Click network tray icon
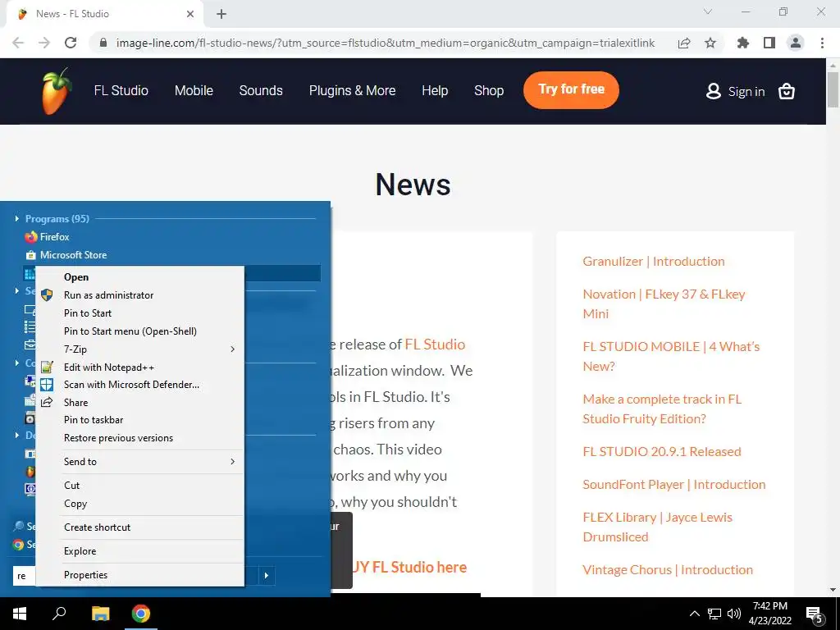This screenshot has height=630, width=840. pos(714,614)
